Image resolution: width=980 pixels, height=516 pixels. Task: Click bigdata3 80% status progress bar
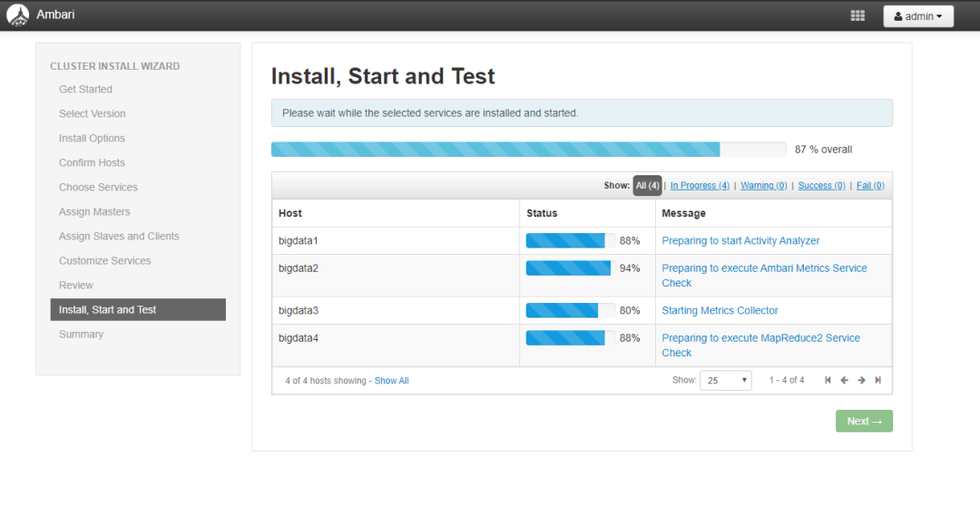click(570, 310)
